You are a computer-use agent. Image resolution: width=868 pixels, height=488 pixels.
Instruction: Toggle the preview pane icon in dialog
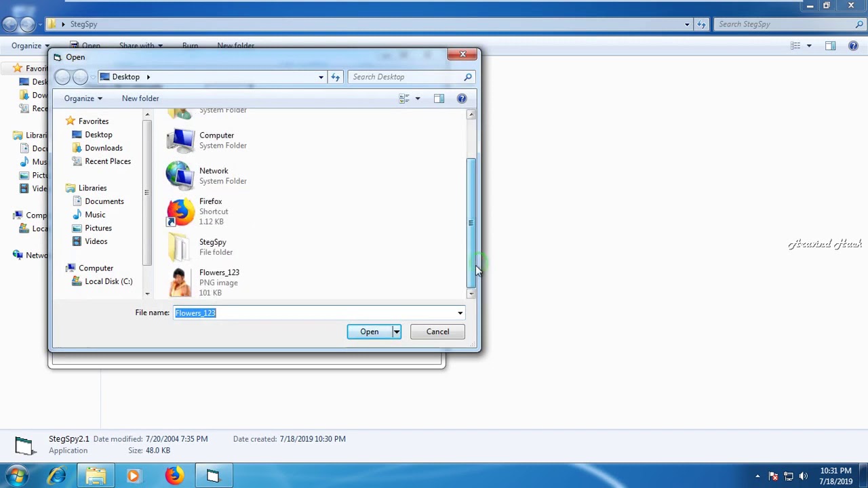(439, 99)
